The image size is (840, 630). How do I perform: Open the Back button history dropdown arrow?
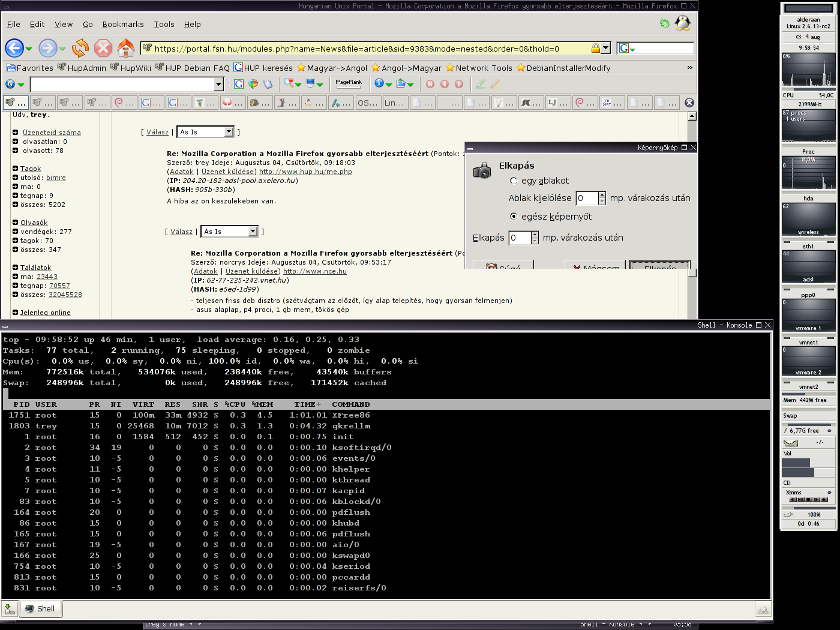[28, 49]
